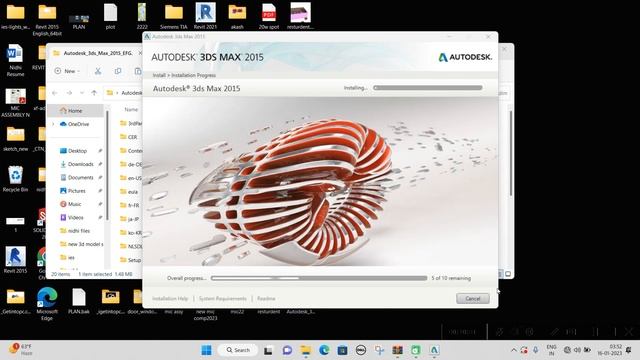Open the System Requirements link
Viewport: 640px width, 360px height.
[222, 298]
